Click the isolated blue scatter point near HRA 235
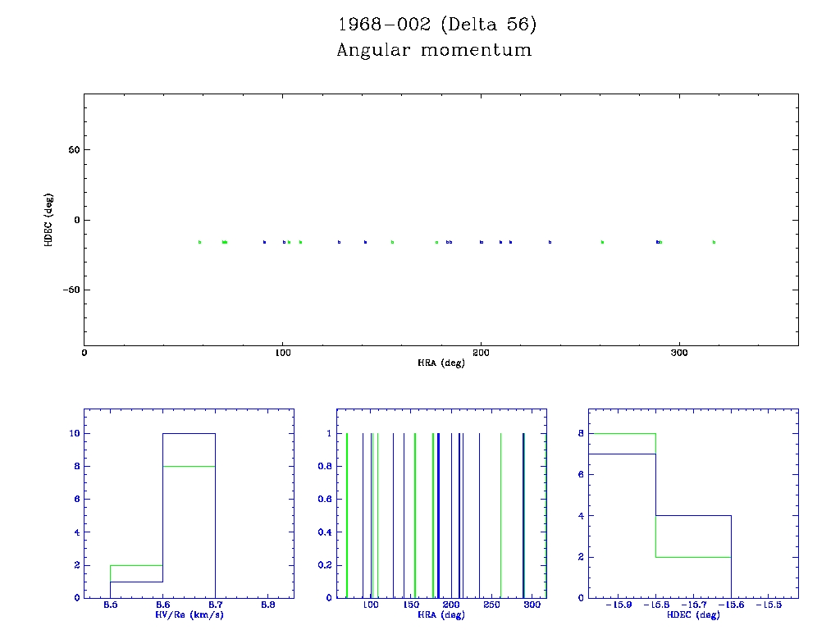This screenshot has height=630, width=840. pyautogui.click(x=550, y=242)
